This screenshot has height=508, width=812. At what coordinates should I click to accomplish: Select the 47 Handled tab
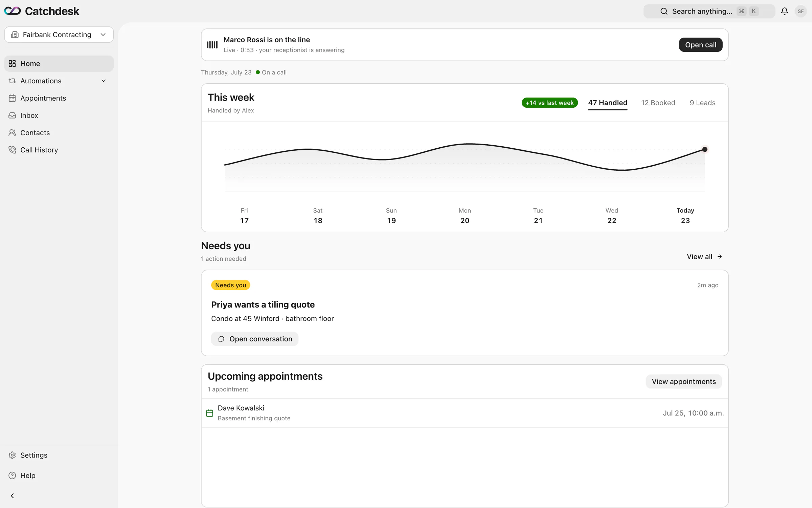point(608,103)
